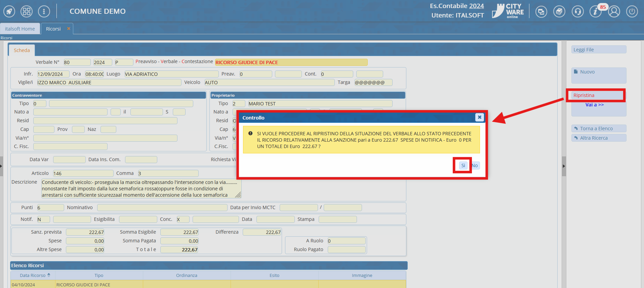644x288 pixels.
Task: Switch to the italsoft Home tab
Action: point(20,29)
